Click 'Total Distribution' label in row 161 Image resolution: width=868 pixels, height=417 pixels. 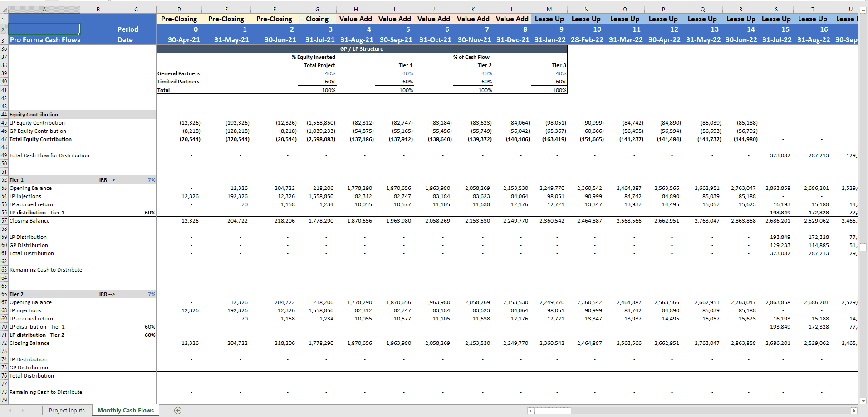coord(32,253)
